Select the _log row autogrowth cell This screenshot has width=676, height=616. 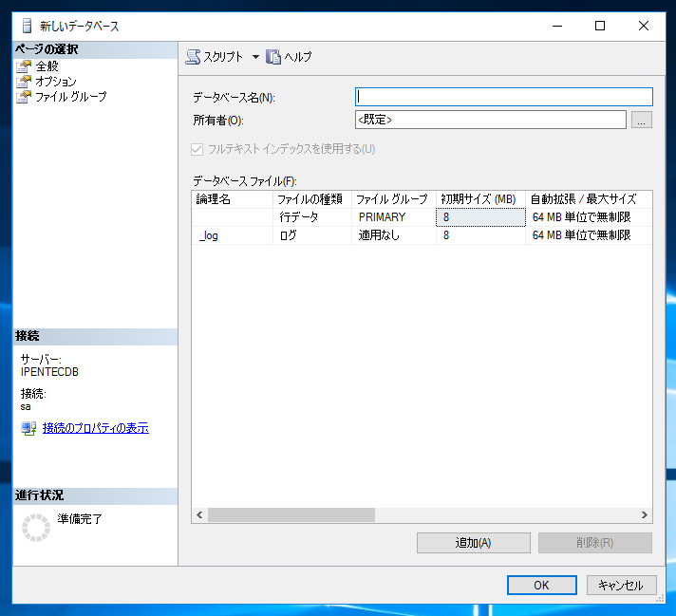coord(589,235)
